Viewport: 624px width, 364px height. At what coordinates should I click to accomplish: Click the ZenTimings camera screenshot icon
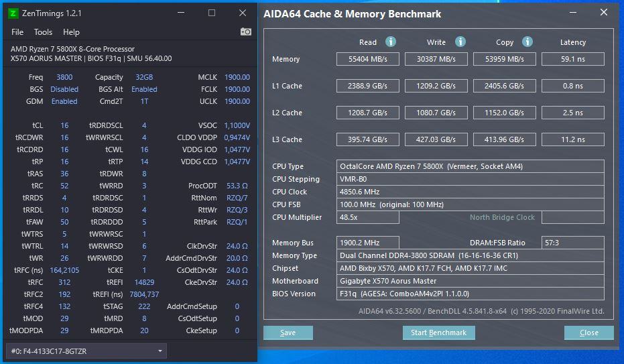(x=246, y=32)
